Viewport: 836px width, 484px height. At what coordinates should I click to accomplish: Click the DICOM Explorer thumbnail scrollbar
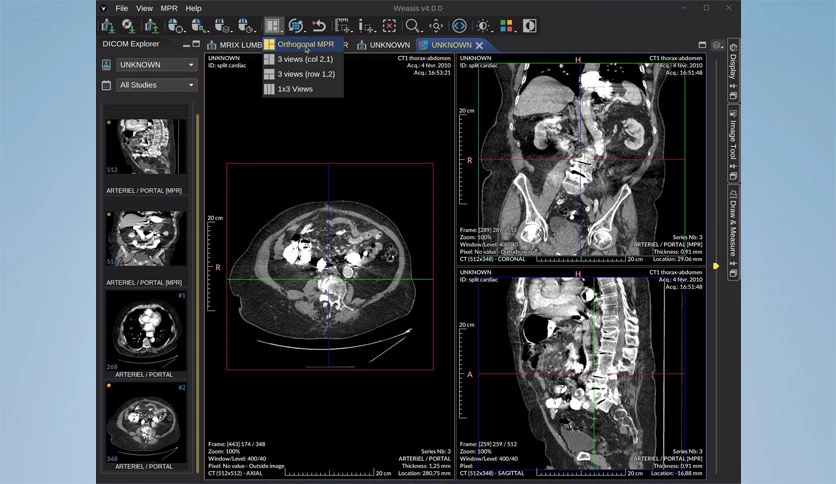click(197, 291)
